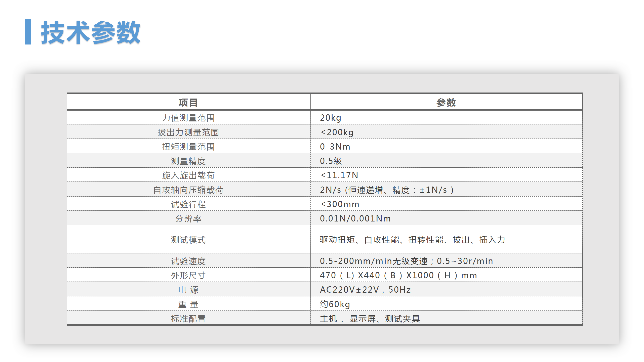Viewport: 644px width, 362px height.
Task: Click the ≤300mm stroke value
Action: click(x=340, y=204)
